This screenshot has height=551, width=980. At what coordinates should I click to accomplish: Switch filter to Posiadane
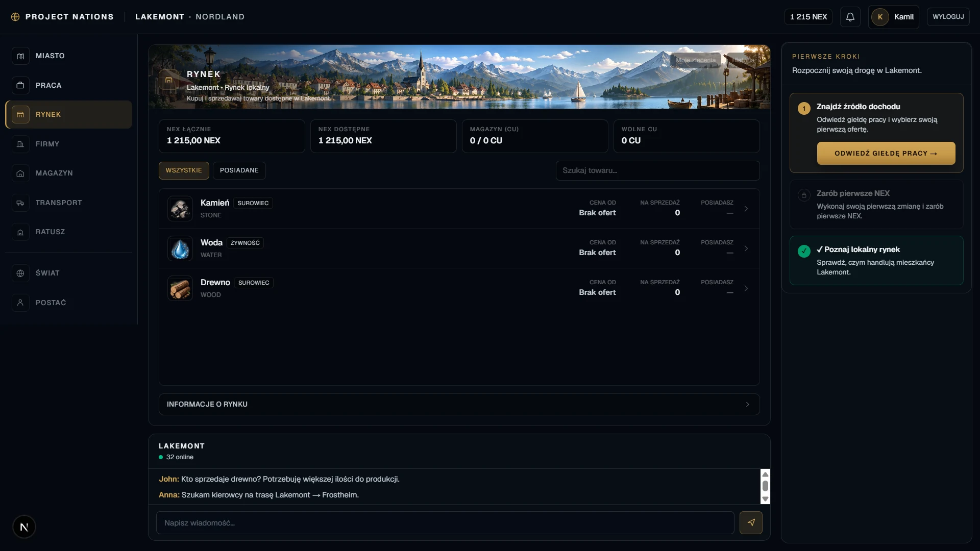coord(239,170)
